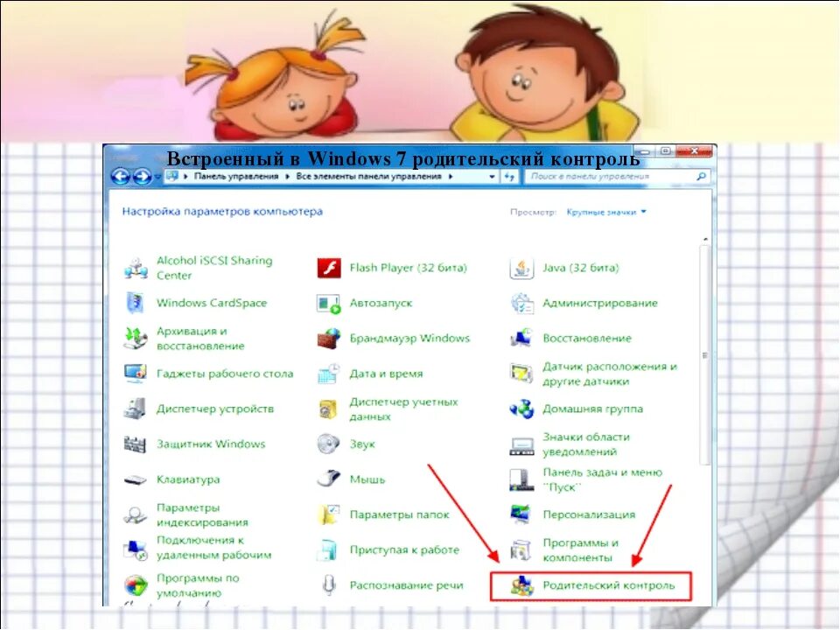
Task: Click the search magnifier icon
Action: click(x=701, y=176)
